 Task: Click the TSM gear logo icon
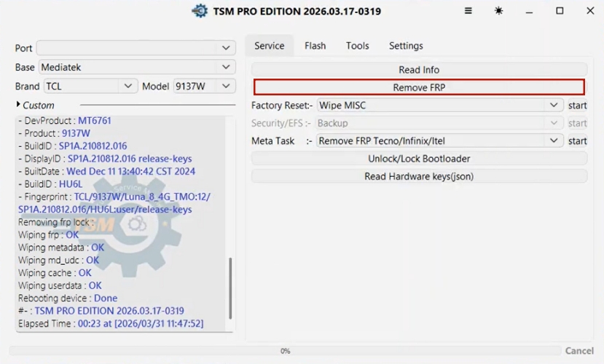tap(200, 11)
